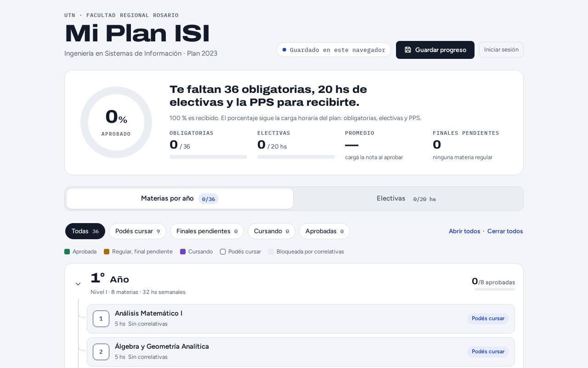
Task: Click the 1° Año heading
Action: point(110,279)
